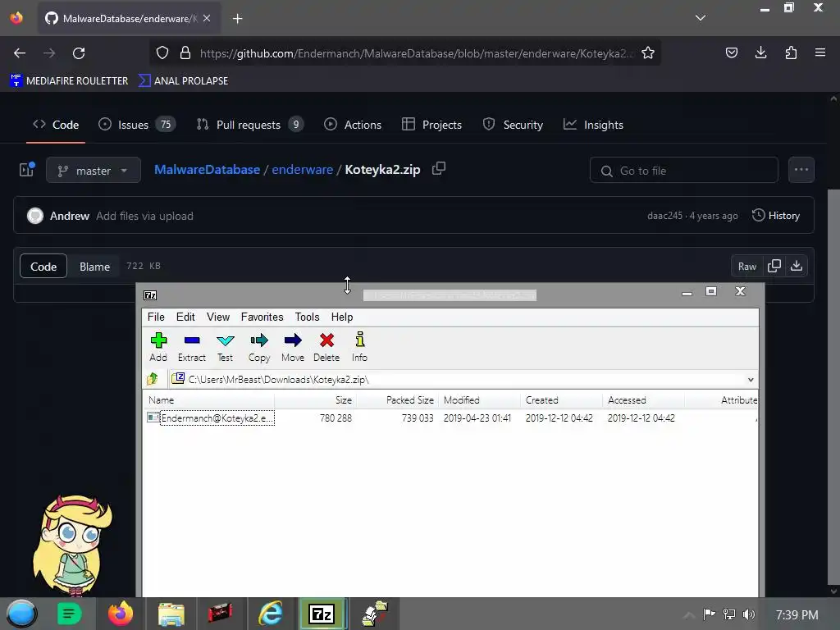Sort 7-Zip list by Name column
The image size is (840, 630).
tap(209, 400)
